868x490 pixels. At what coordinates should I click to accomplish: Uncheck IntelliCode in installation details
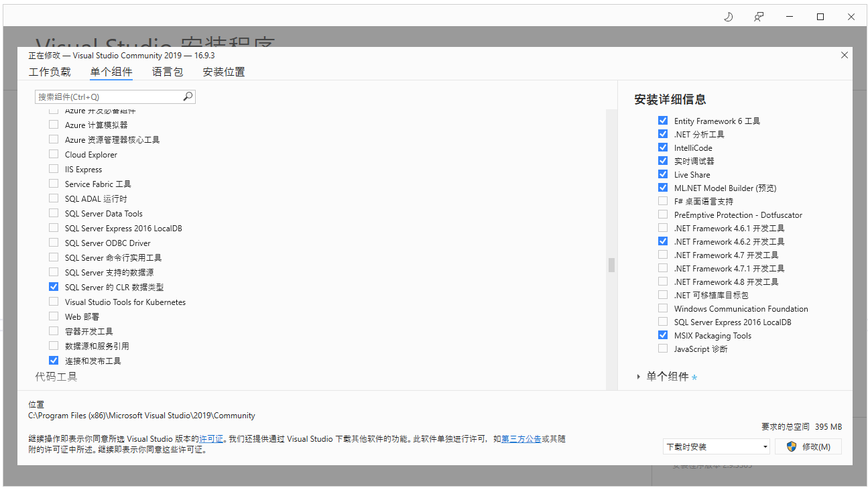click(x=663, y=147)
